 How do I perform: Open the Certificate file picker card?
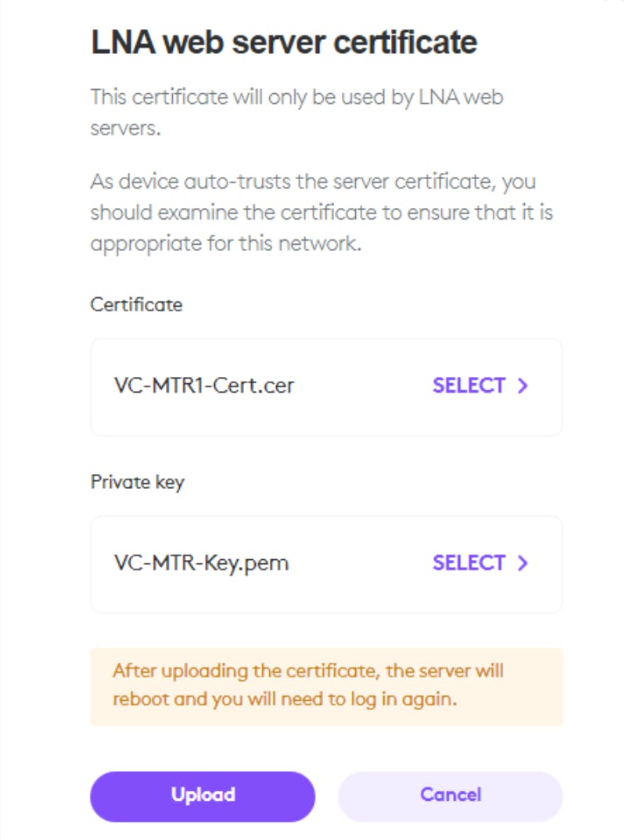click(x=326, y=386)
